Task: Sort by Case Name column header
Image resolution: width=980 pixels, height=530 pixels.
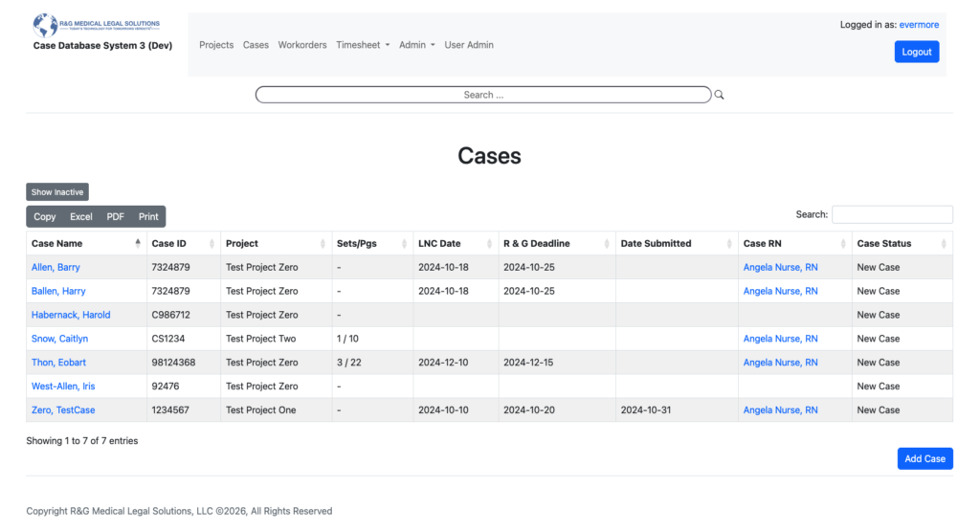Action: pyautogui.click(x=57, y=244)
